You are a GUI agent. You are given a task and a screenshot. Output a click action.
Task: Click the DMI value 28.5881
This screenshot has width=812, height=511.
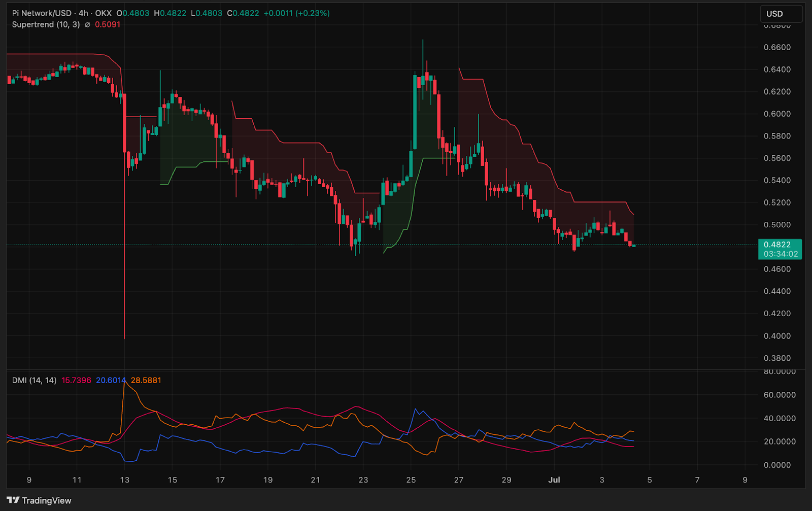(x=146, y=380)
